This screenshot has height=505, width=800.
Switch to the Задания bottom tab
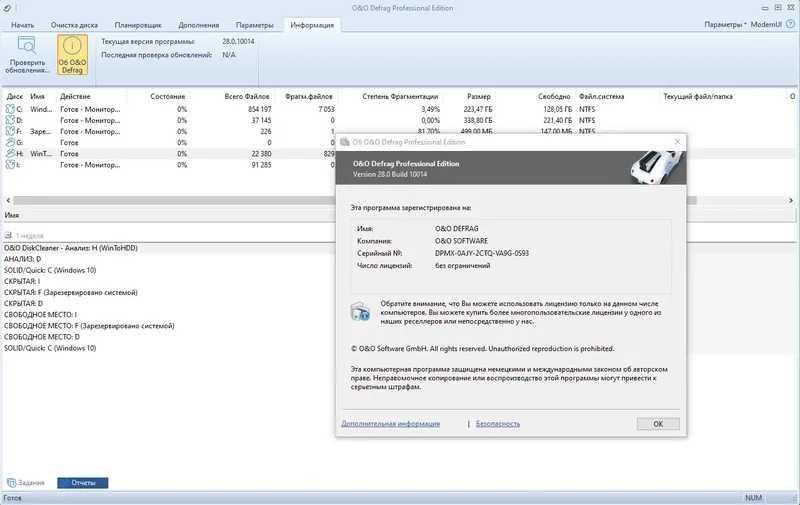(26, 483)
